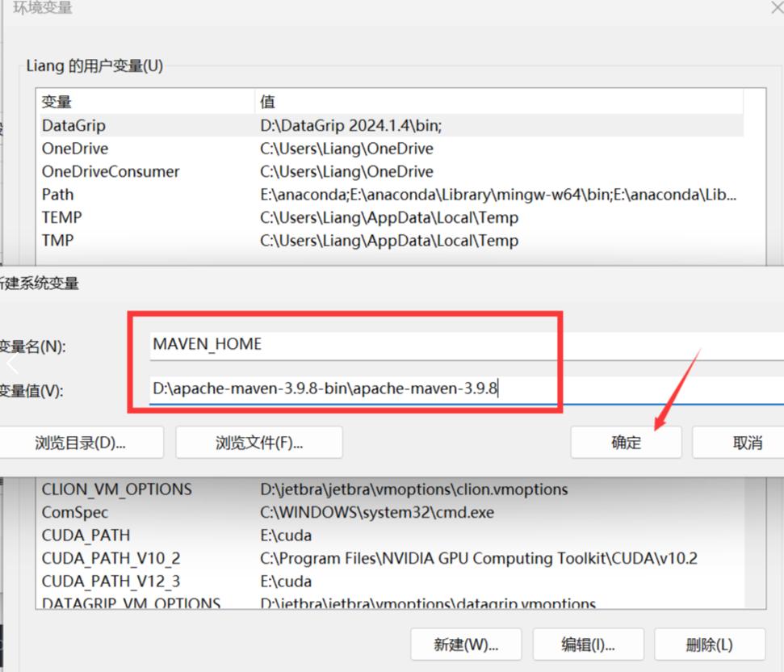This screenshot has height=672, width=784.
Task: Click the 值 column header in user variables
Action: 499,102
